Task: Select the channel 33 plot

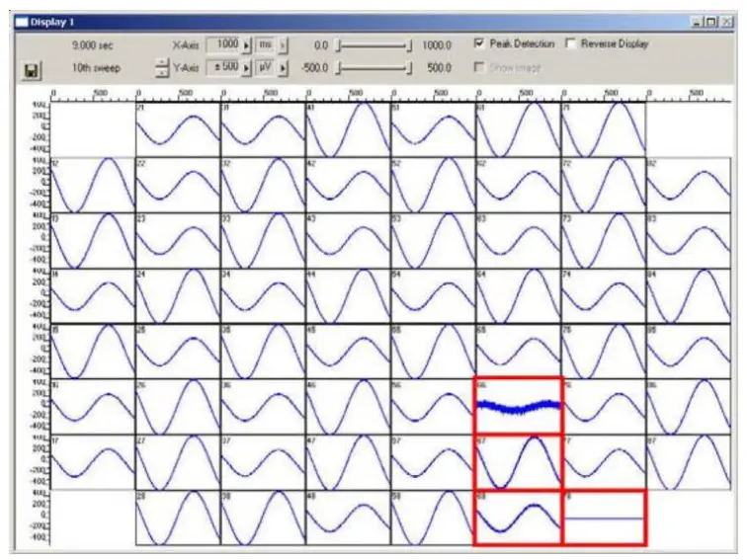Action: tap(263, 240)
